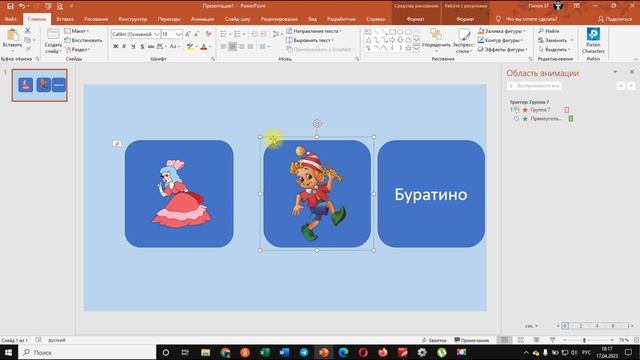640x360 pixels.
Task: Open Shape Outline (Контур фигуры) dropdown
Action: pyautogui.click(x=500, y=40)
